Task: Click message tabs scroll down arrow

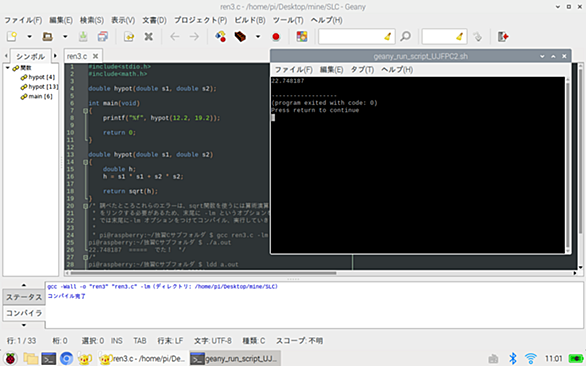Action: click(24, 325)
